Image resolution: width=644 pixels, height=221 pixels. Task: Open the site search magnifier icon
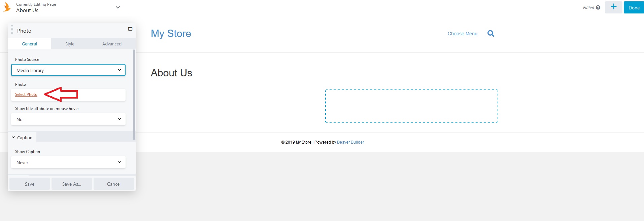tap(491, 33)
